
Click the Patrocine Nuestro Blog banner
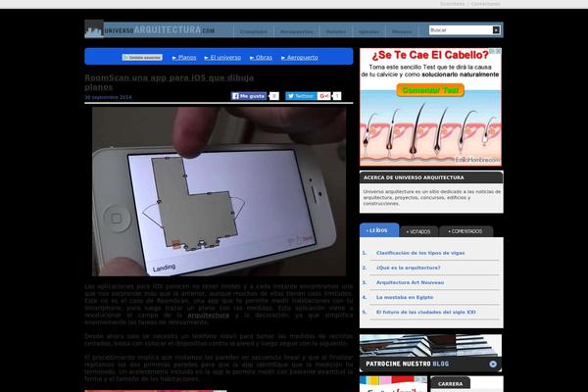pyautogui.click(x=430, y=353)
